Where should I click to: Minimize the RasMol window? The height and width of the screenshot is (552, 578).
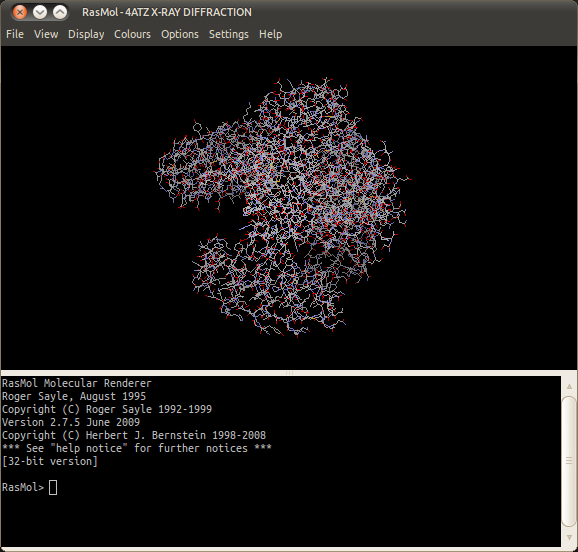pyautogui.click(x=40, y=12)
